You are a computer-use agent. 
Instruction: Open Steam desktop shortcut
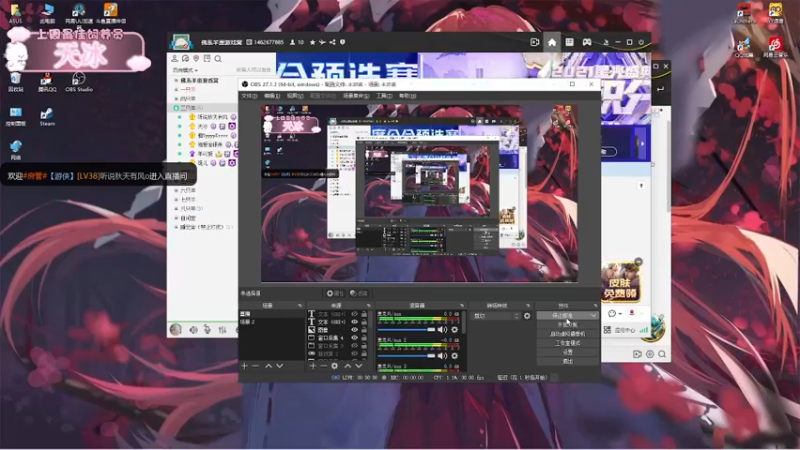click(x=46, y=116)
